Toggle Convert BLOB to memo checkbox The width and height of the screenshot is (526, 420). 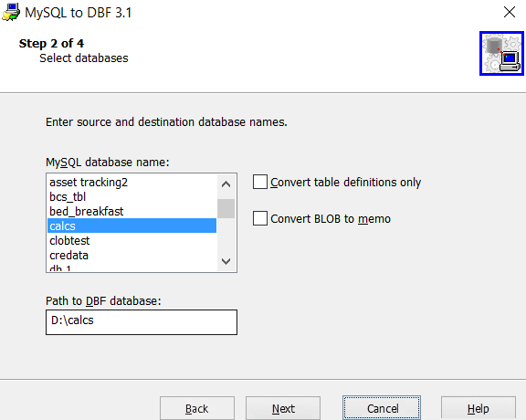260,218
